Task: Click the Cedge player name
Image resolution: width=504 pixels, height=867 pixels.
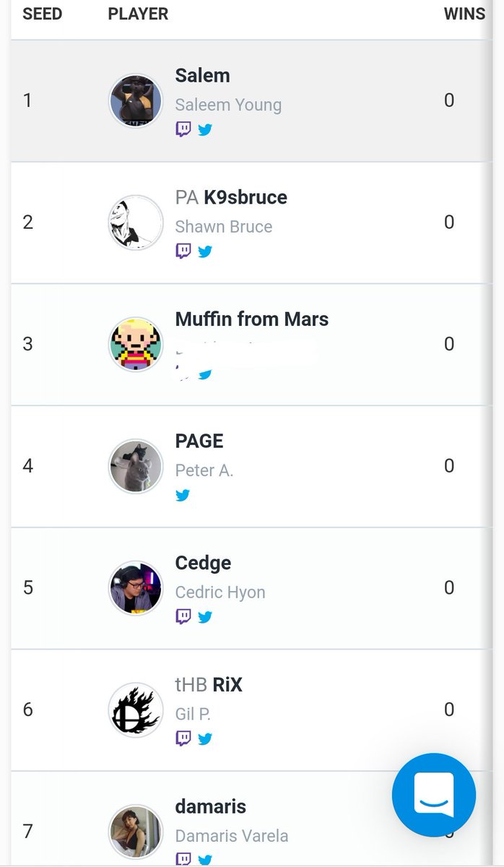Action: 203,563
